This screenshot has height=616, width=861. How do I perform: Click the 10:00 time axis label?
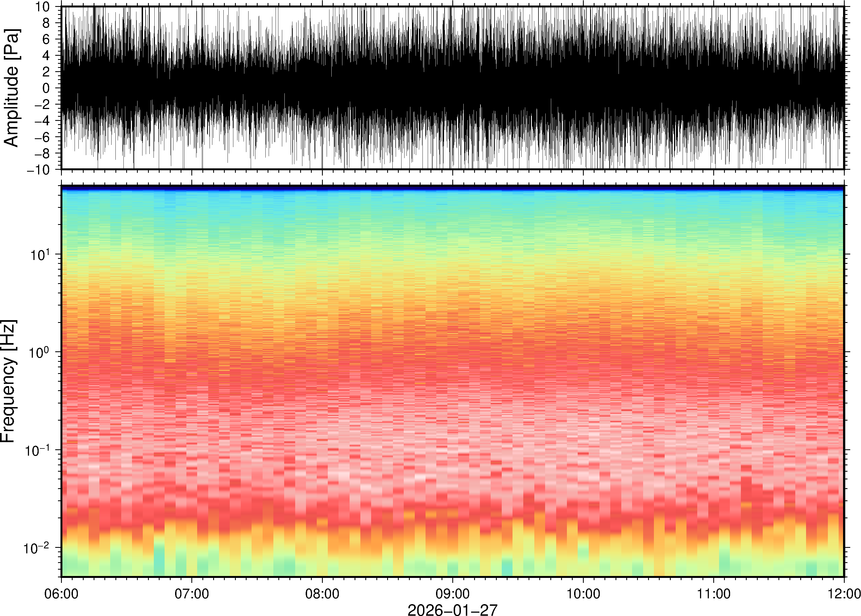coord(583,594)
